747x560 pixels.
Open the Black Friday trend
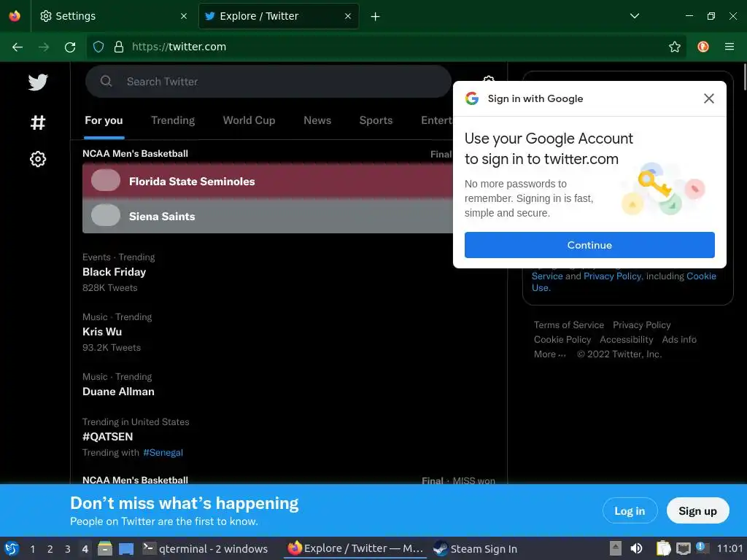(x=114, y=272)
